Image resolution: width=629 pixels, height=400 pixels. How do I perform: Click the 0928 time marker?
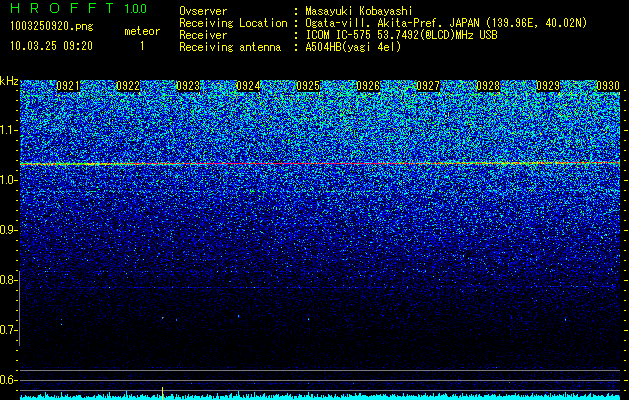tap(488, 86)
